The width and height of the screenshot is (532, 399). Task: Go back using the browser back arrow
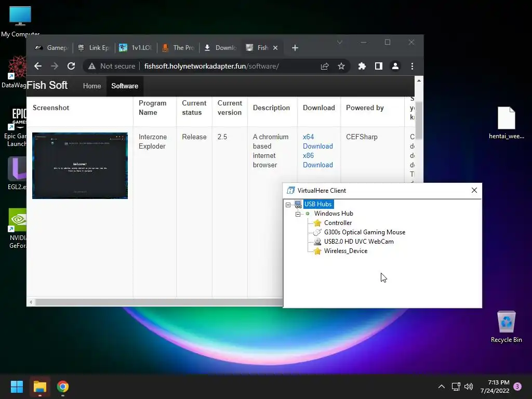click(38, 66)
